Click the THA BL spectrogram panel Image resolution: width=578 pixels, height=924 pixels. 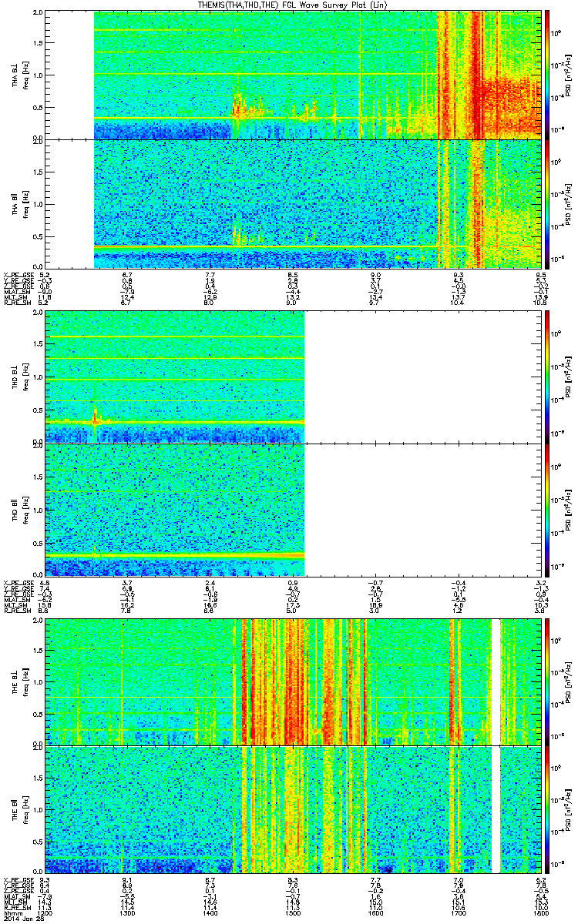[x=292, y=75]
